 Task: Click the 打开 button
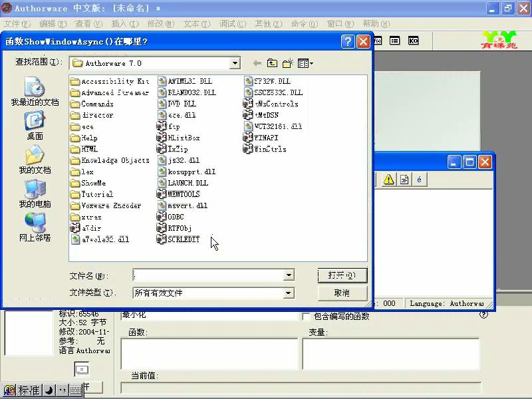pyautogui.click(x=342, y=275)
